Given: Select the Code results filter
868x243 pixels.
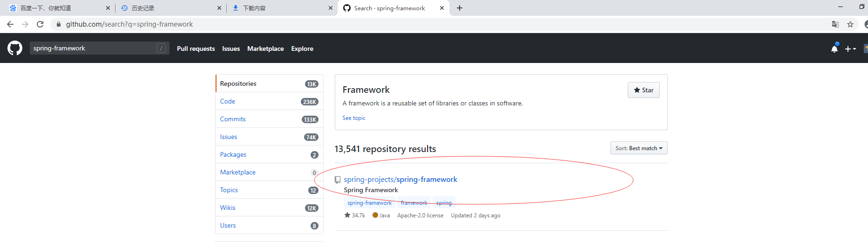Looking at the screenshot, I should click(228, 102).
